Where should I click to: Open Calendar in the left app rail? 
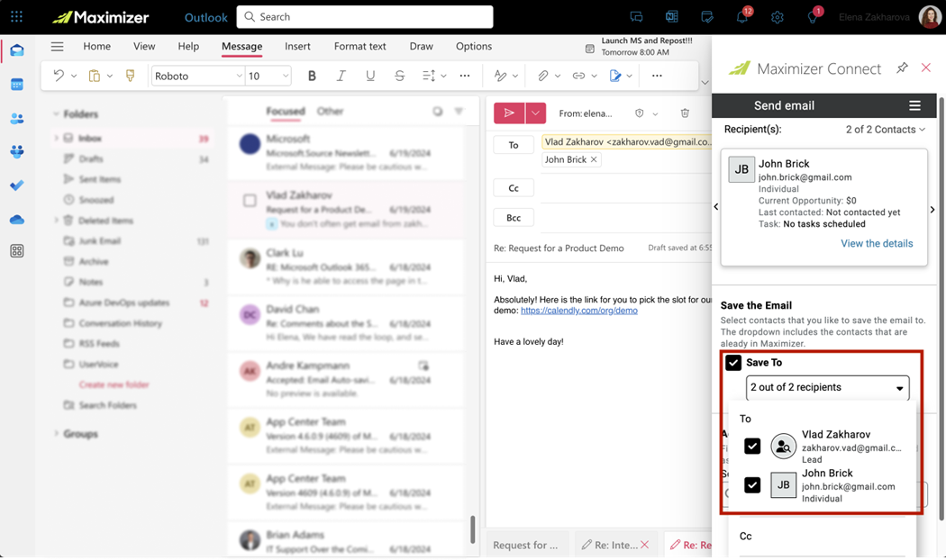pyautogui.click(x=17, y=85)
